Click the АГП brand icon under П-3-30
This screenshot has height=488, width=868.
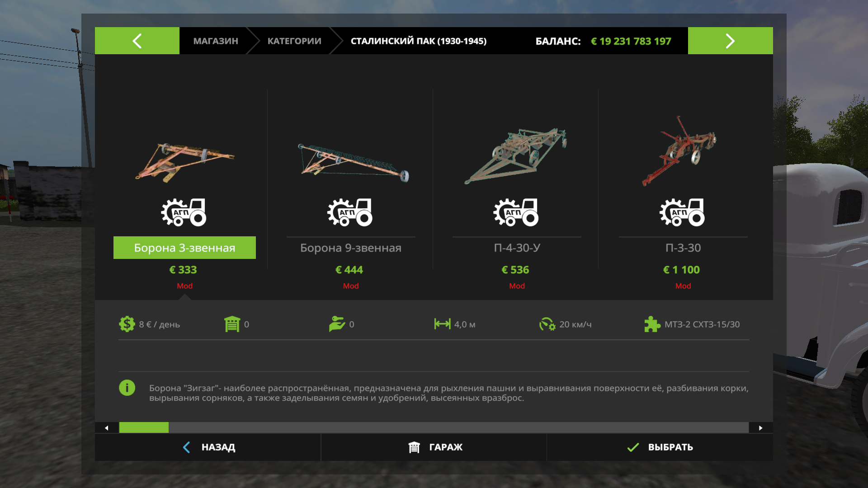tap(682, 212)
